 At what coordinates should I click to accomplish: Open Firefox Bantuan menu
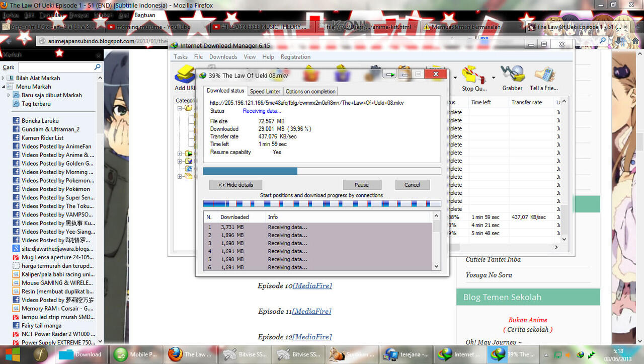tap(145, 15)
